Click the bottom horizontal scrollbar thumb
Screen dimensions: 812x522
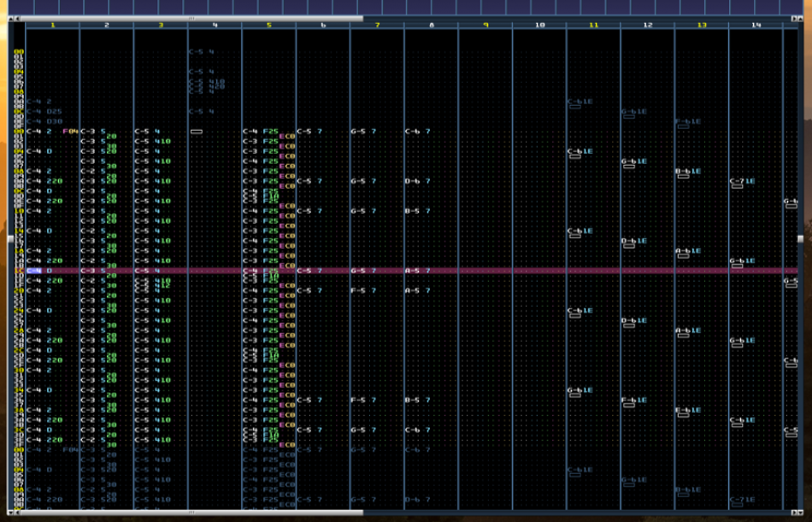tap(190, 513)
